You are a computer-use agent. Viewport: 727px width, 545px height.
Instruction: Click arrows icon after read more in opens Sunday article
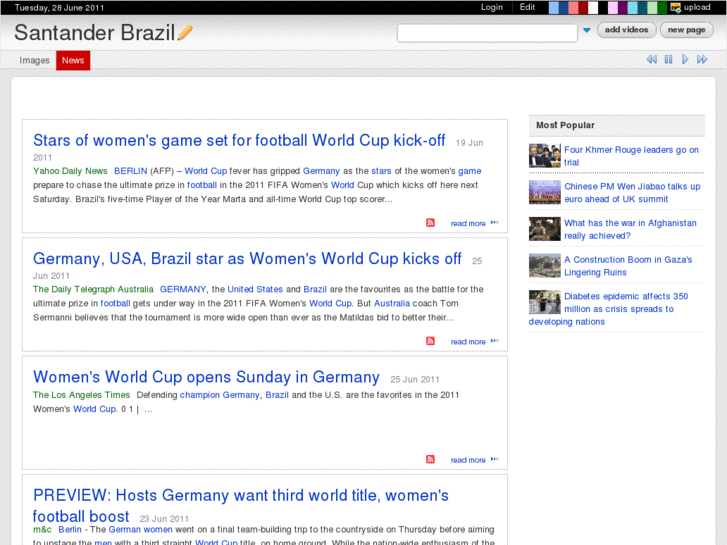[494, 459]
